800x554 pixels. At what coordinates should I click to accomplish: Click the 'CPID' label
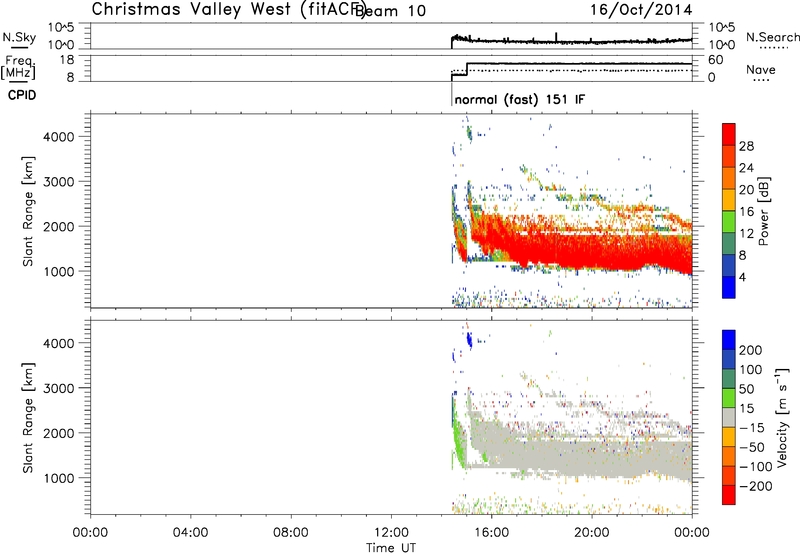pos(22,95)
